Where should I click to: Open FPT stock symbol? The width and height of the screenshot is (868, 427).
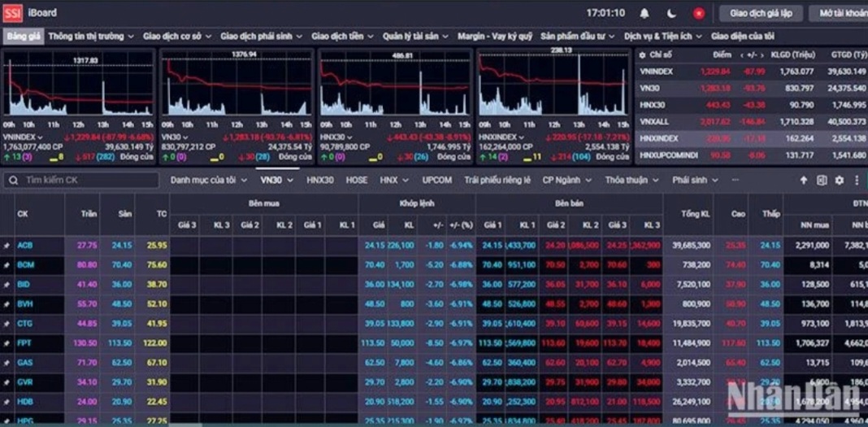[24, 342]
